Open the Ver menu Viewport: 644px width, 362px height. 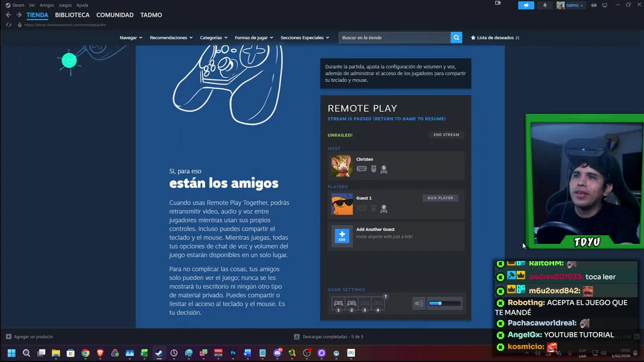coord(32,5)
